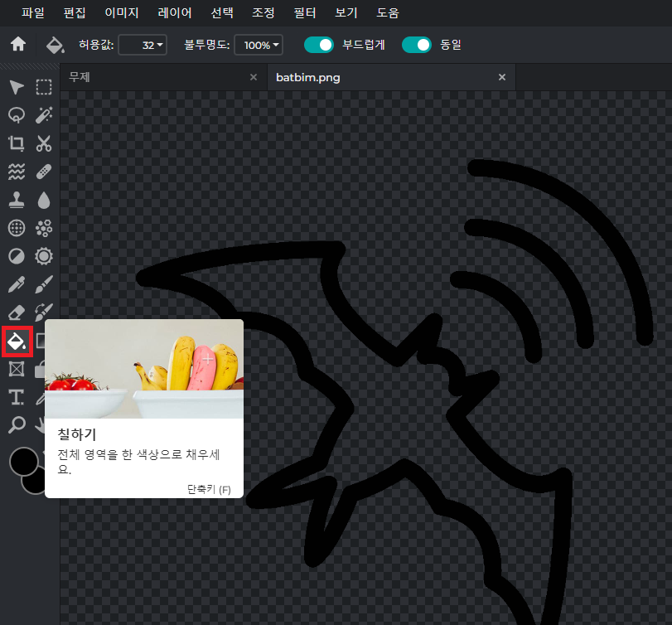Select the Text tool

[17, 397]
